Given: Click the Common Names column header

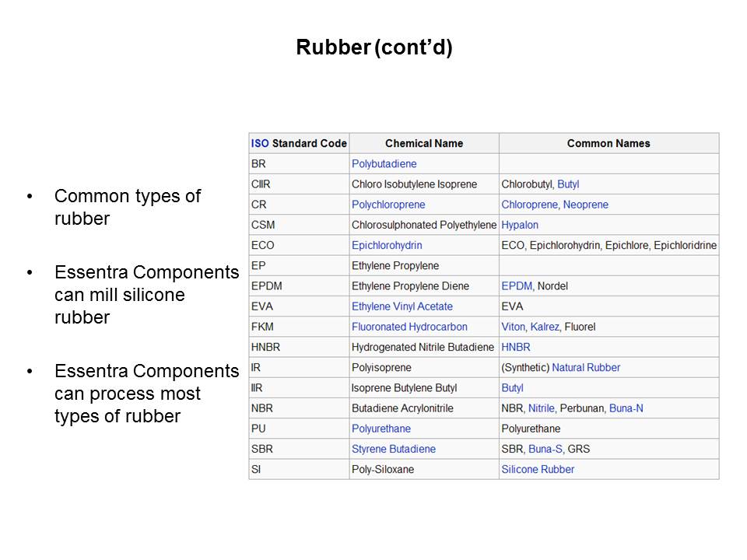Looking at the screenshot, I should 608,143.
